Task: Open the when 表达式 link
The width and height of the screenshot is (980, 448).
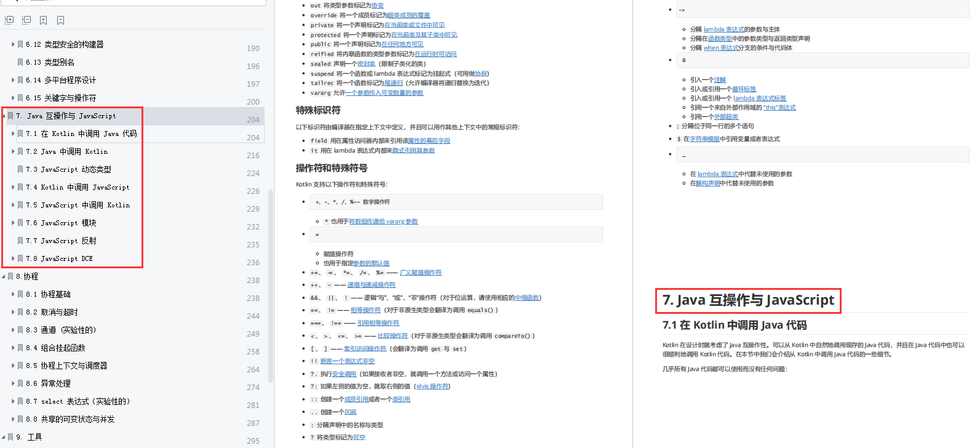Action: [721, 48]
